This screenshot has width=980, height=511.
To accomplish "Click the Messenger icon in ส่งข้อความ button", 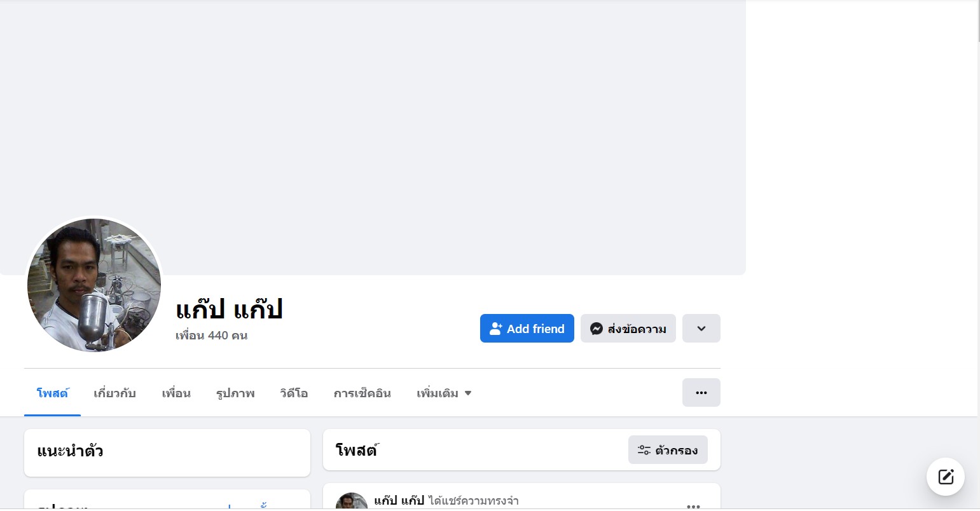I will [x=596, y=329].
